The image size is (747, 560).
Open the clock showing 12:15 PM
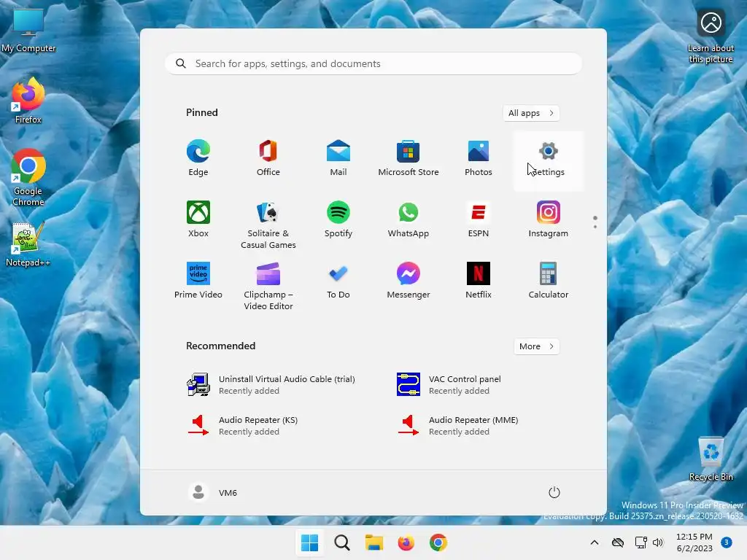(x=694, y=542)
